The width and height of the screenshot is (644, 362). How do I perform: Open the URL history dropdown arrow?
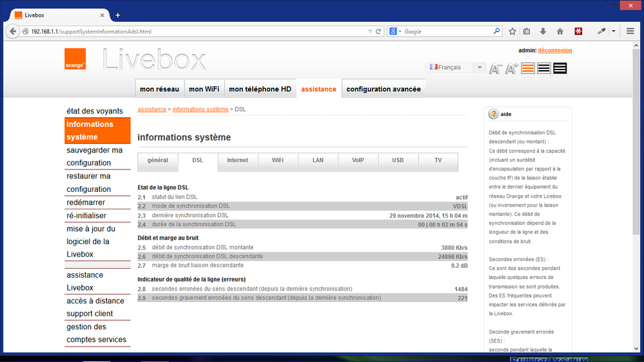tap(369, 31)
